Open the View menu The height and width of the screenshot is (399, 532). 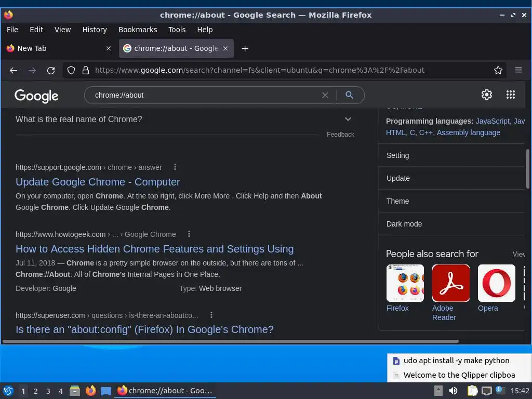coord(62,30)
